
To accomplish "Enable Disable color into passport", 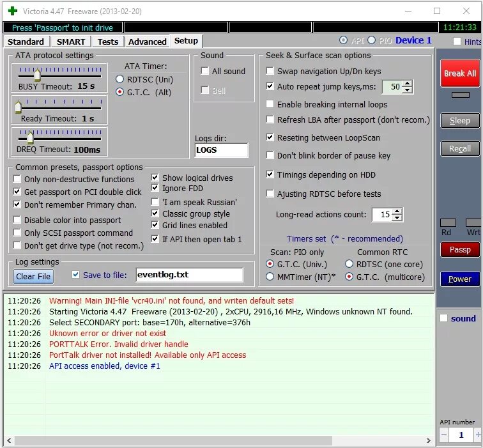I will pos(17,220).
